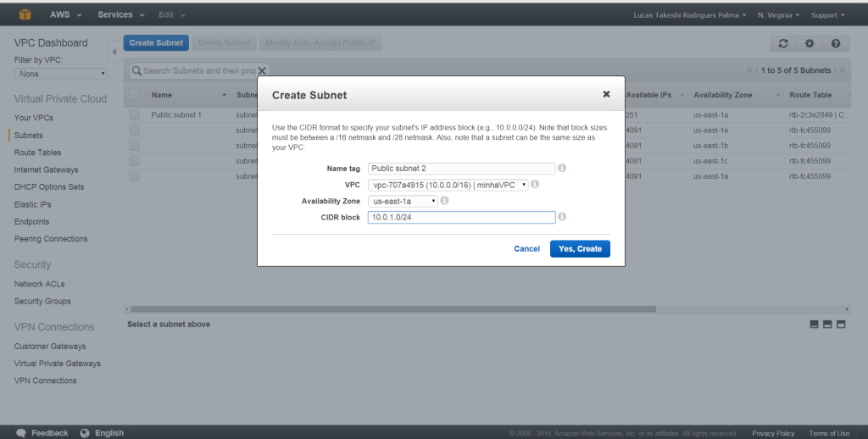Open the VPC Dashboard link
The width and height of the screenshot is (868, 439).
coord(51,42)
